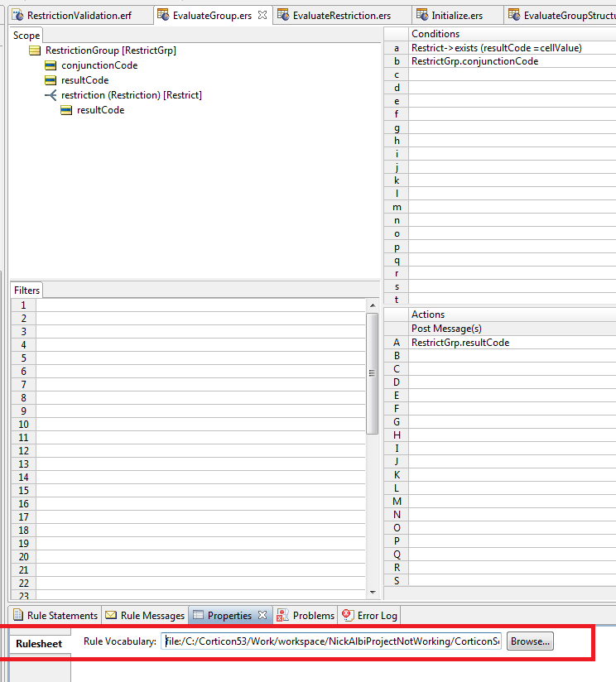
Task: Select resultCode under restriction association
Action: coord(100,110)
